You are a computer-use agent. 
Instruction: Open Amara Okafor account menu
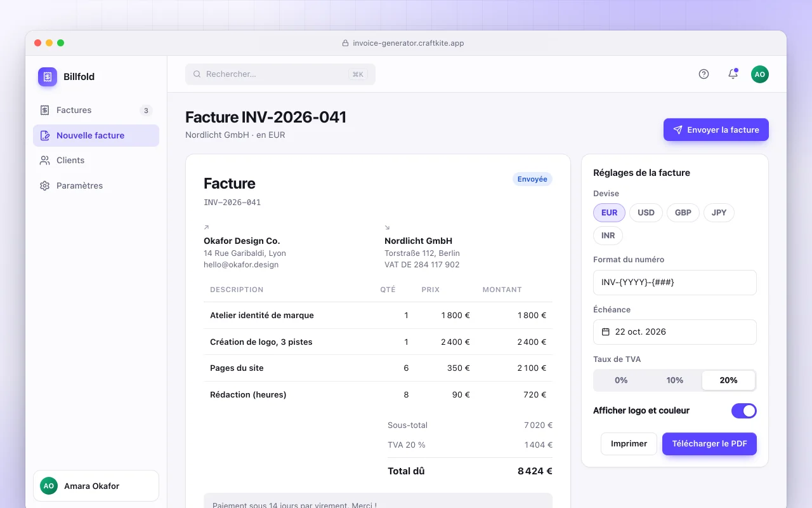point(96,486)
